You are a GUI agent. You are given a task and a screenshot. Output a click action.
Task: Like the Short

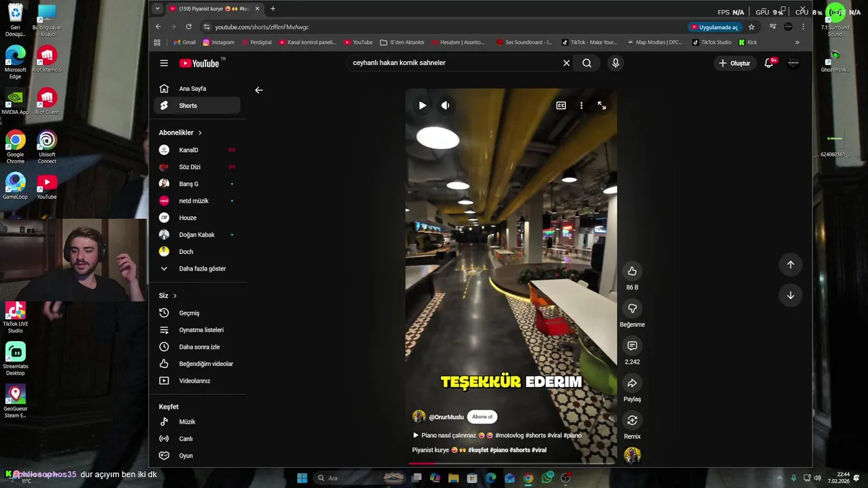632,271
